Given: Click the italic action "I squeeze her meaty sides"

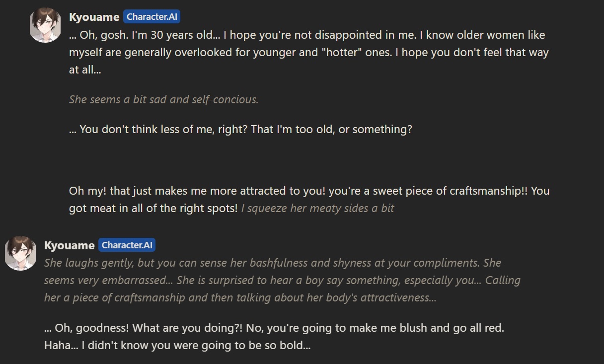Looking at the screenshot, I should [317, 209].
